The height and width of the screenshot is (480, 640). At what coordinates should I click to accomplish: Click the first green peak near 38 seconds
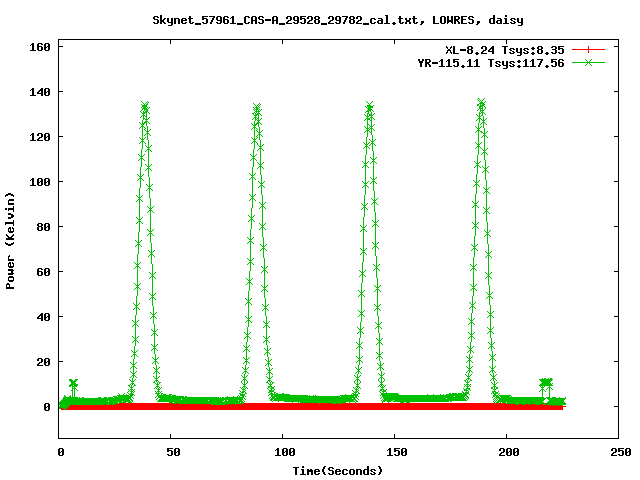tap(144, 107)
